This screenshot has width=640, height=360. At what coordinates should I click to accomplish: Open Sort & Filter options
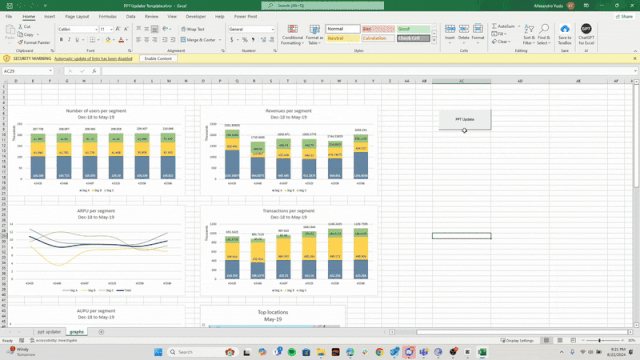pyautogui.click(x=529, y=35)
